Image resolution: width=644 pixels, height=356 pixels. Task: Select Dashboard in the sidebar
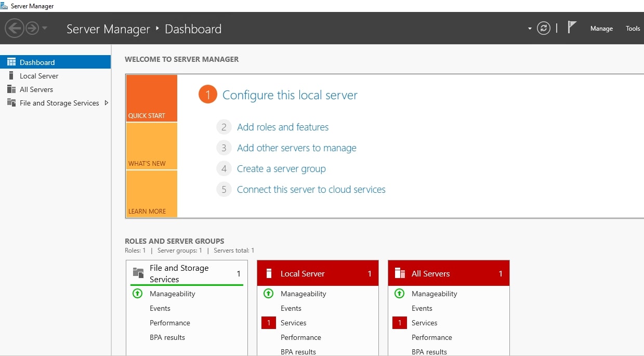(x=55, y=62)
